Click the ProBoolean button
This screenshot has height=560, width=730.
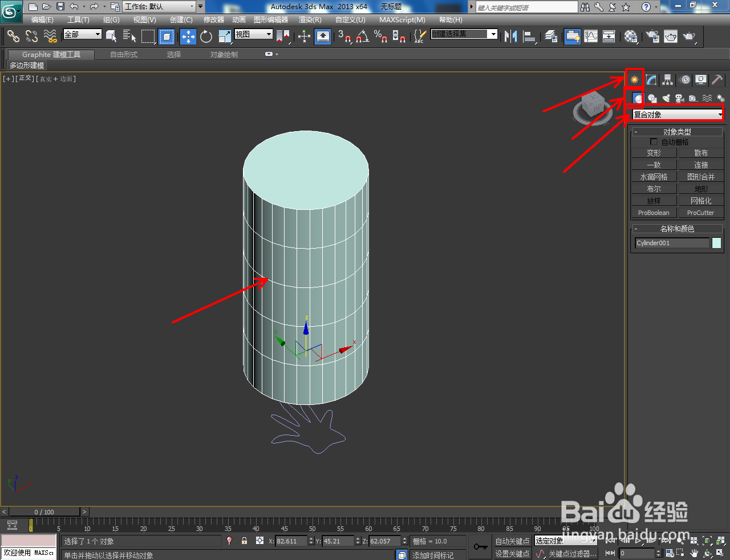(654, 213)
